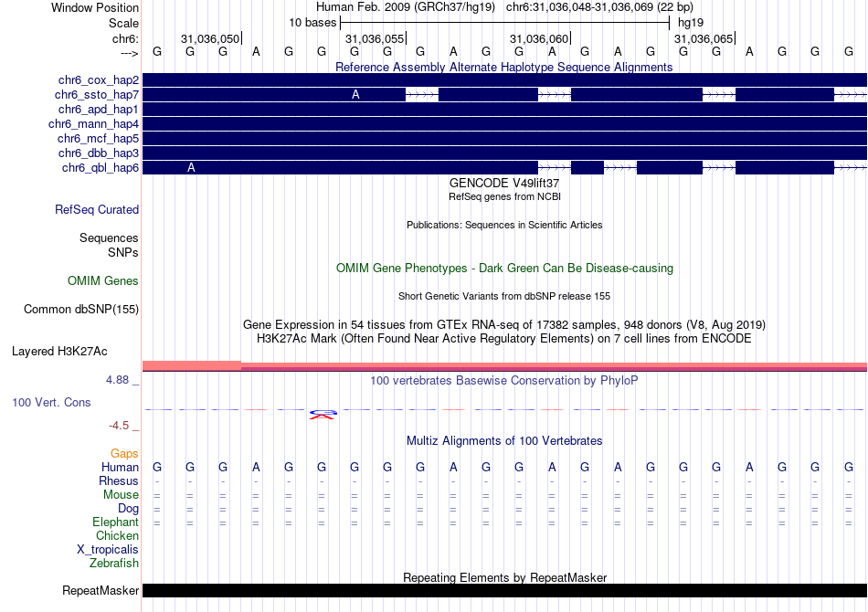Click the chr6_apd_hap1 alignment bar
The height and width of the screenshot is (612, 868).
[x=505, y=109]
